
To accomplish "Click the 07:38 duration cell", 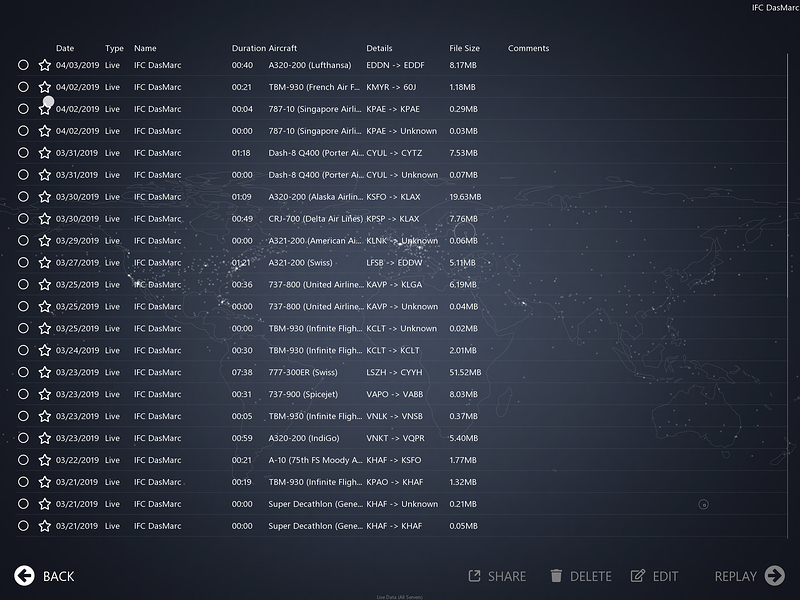I will [x=242, y=372].
